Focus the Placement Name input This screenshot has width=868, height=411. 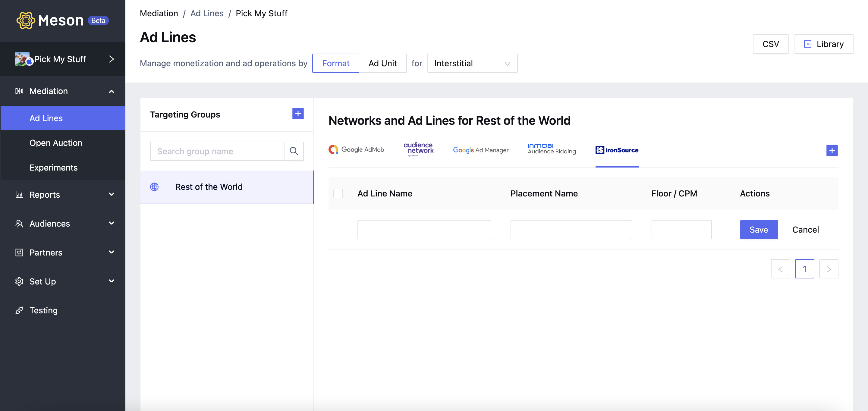click(x=571, y=230)
